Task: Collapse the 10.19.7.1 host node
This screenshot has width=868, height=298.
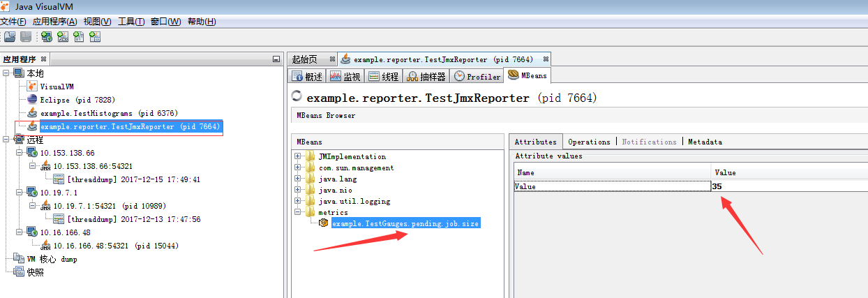Action: tap(20, 193)
